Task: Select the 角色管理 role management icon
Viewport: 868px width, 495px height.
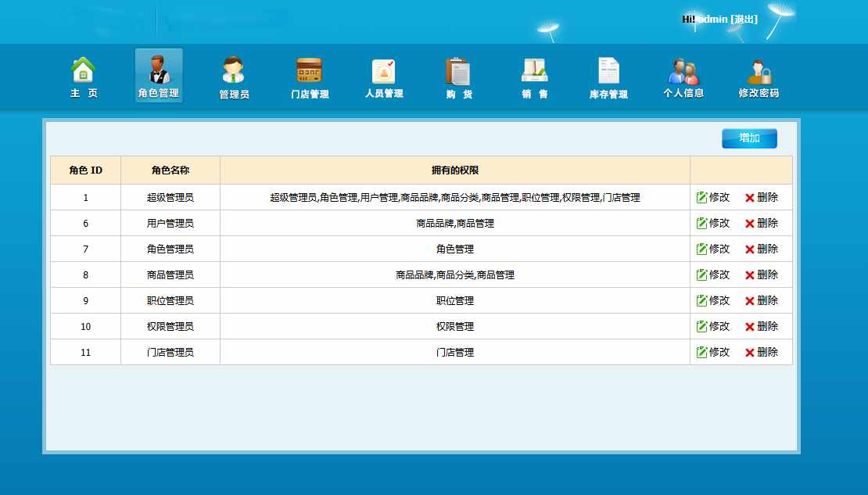Action: pos(159,76)
